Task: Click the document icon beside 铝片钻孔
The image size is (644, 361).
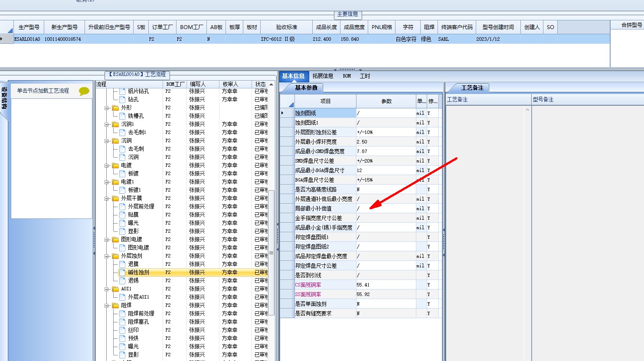Action: pos(122,91)
